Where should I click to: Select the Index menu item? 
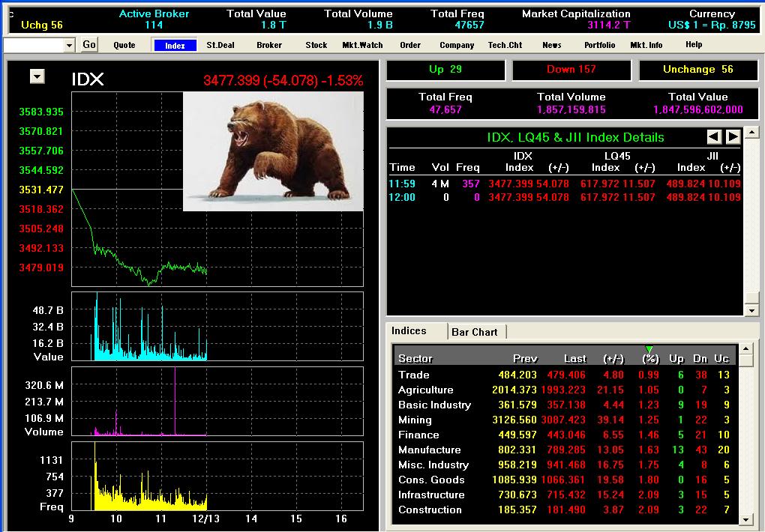click(175, 46)
